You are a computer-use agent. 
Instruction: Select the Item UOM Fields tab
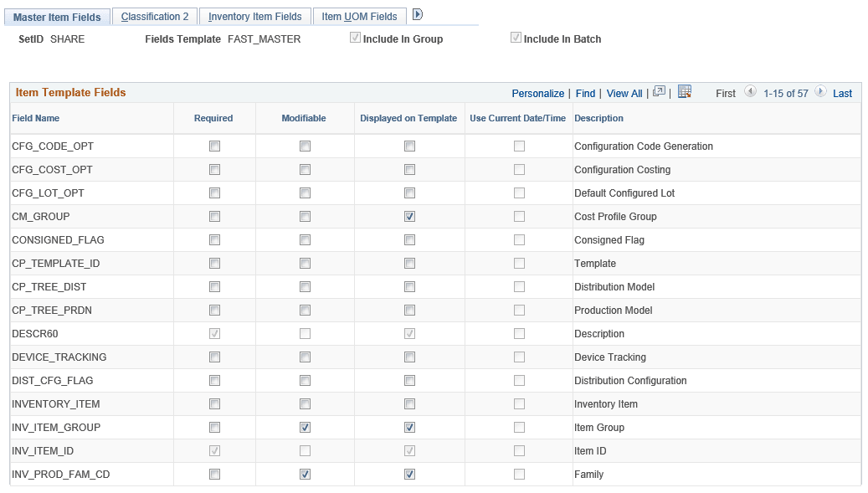[x=359, y=15]
